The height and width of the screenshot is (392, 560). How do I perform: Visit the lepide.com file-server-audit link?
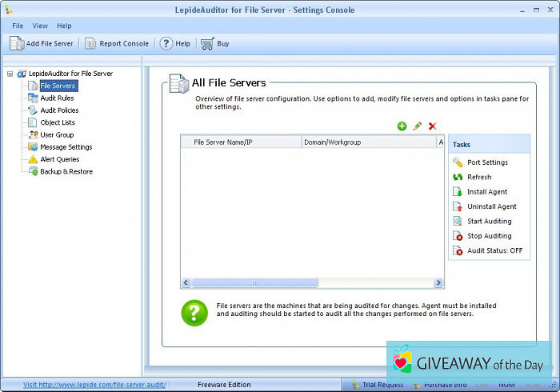click(94, 385)
